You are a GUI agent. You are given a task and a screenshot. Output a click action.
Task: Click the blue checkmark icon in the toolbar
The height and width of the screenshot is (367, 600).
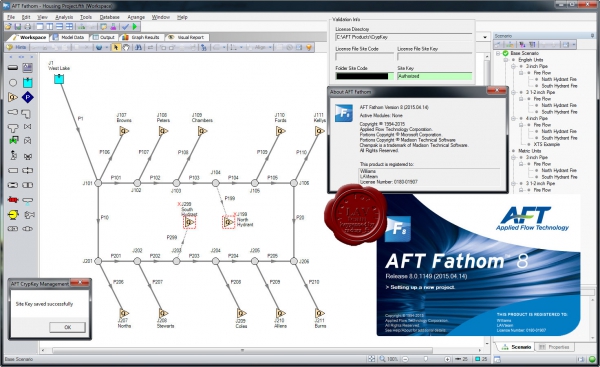pos(125,27)
